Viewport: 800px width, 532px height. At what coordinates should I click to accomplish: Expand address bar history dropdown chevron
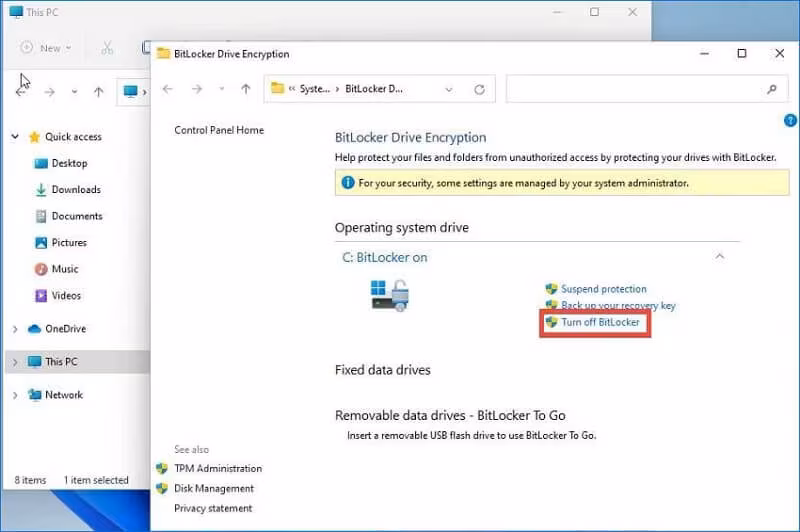tap(448, 90)
